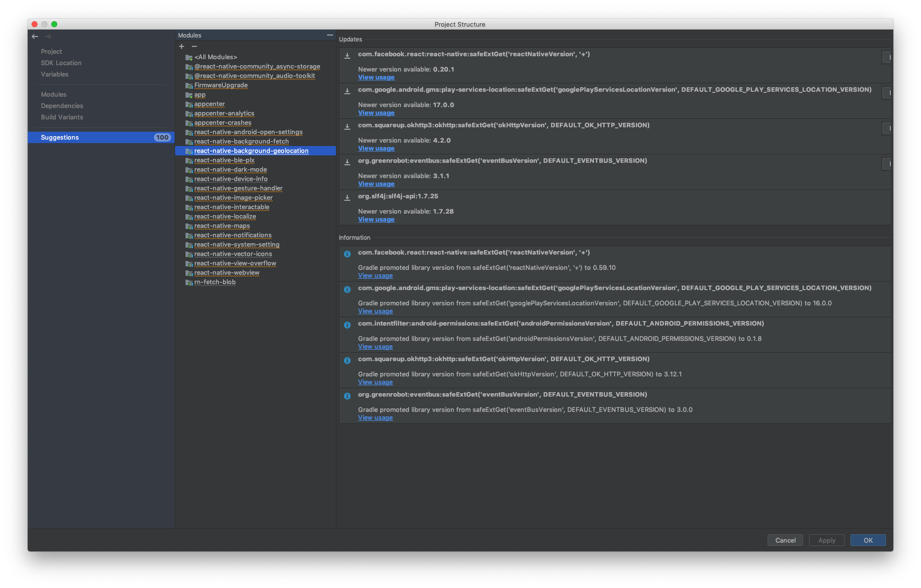
Task: Open the Build Variants section
Action: pyautogui.click(x=62, y=117)
